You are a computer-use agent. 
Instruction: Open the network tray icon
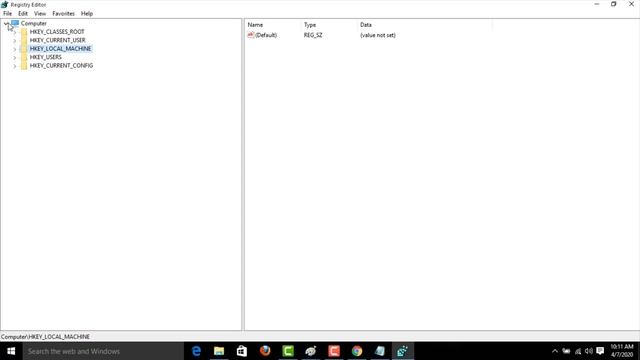click(x=578, y=351)
